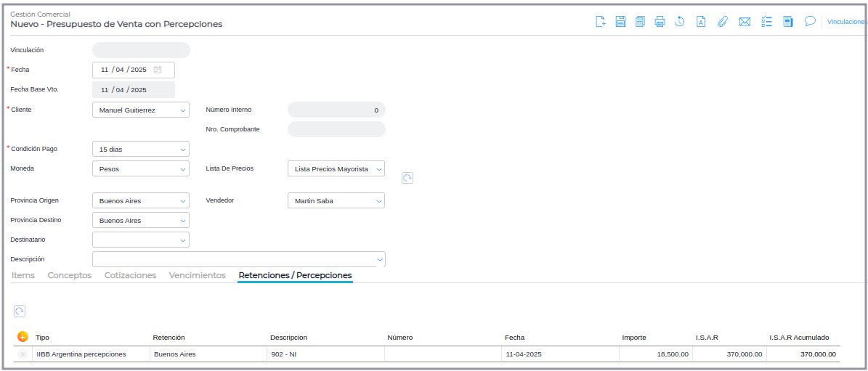Attach a file with the paperclip icon
Screen dimensions: 868x371
pyautogui.click(x=722, y=22)
